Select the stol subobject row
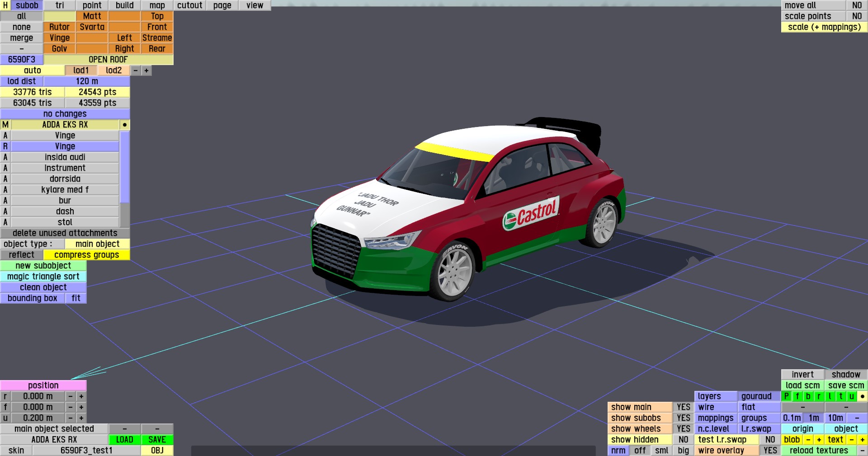 65,222
